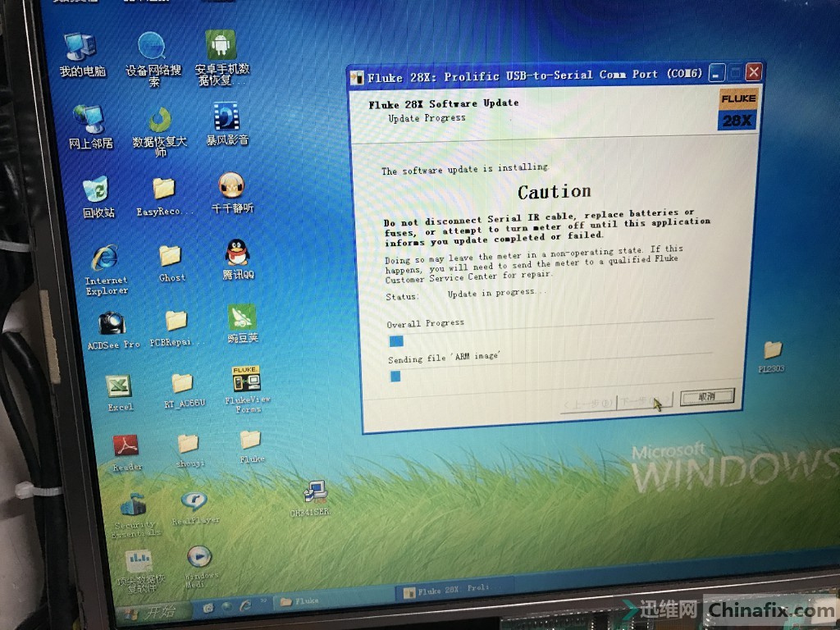The width and height of the screenshot is (840, 630).
Task: Select the 安卓手机数据恢复 Android icon
Action: click(221, 57)
